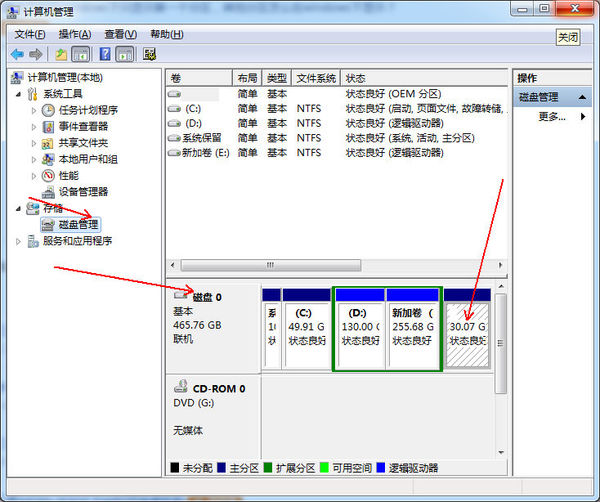Select 磁盘管理 in the tree
This screenshot has width=600, height=502.
point(78,225)
